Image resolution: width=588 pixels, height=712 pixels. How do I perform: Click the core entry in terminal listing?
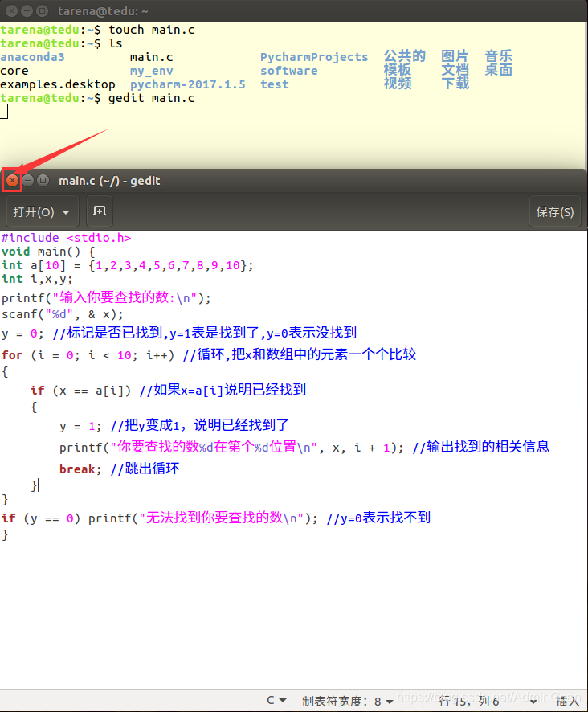[14, 71]
